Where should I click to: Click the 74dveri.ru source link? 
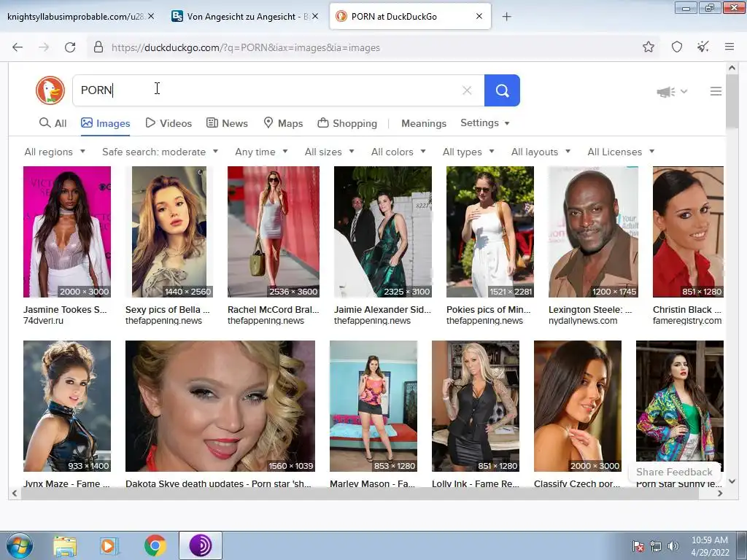43,321
